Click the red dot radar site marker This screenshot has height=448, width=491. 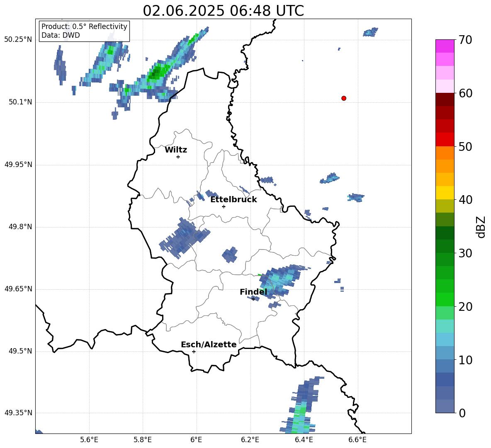pyautogui.click(x=344, y=98)
